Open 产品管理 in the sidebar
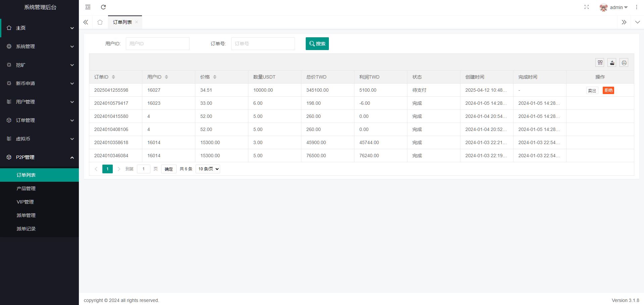The width and height of the screenshot is (644, 305). coord(26,188)
